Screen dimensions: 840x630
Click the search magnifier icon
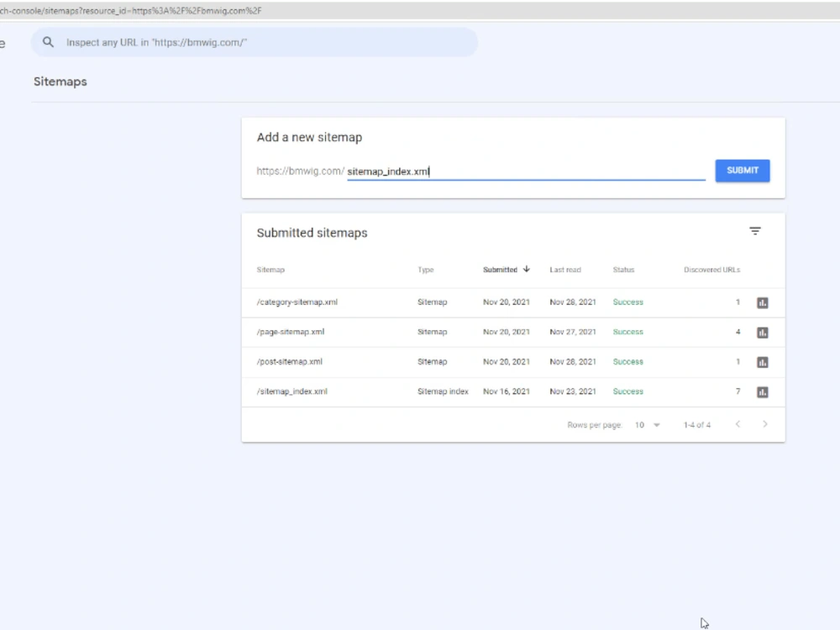point(48,42)
